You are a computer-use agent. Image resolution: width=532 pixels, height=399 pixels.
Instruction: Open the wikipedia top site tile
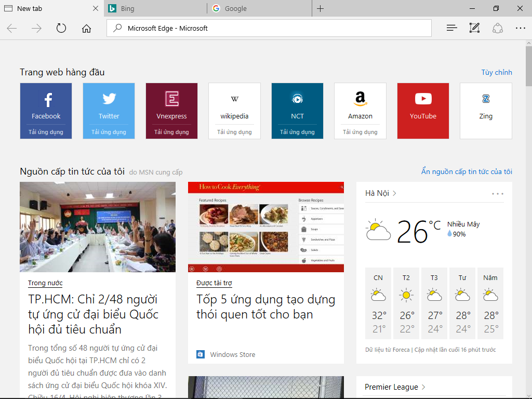(x=234, y=111)
